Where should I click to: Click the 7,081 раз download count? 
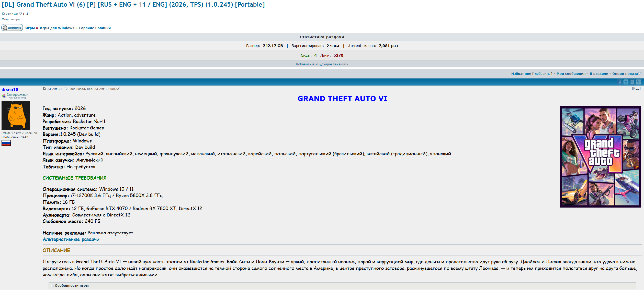coord(388,46)
